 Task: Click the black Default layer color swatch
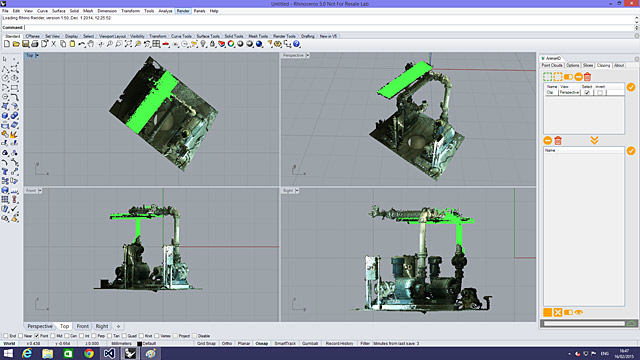tap(139, 344)
